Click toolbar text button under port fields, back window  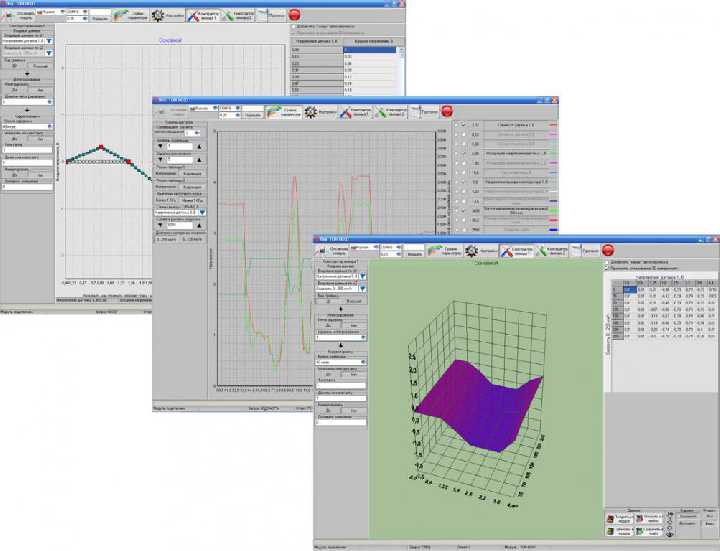click(100, 19)
